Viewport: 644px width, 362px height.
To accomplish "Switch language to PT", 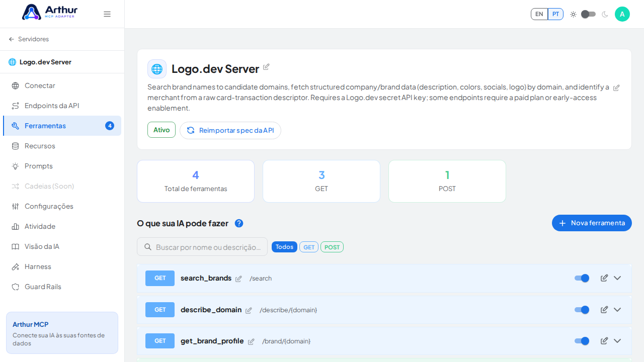I will pyautogui.click(x=555, y=14).
